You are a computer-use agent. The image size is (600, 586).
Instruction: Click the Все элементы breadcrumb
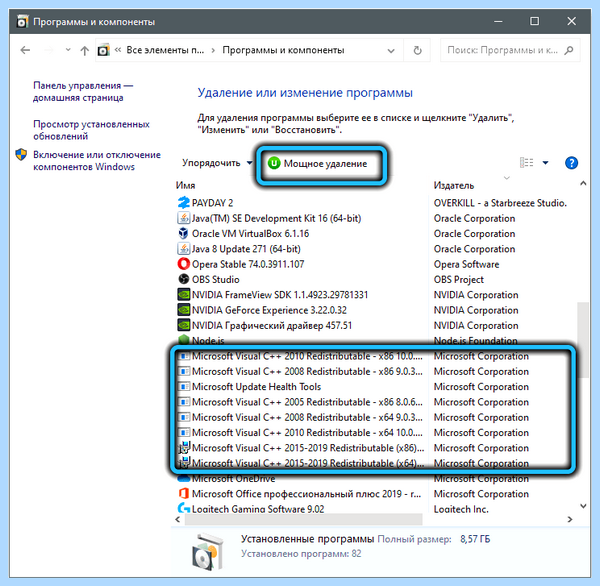point(165,50)
